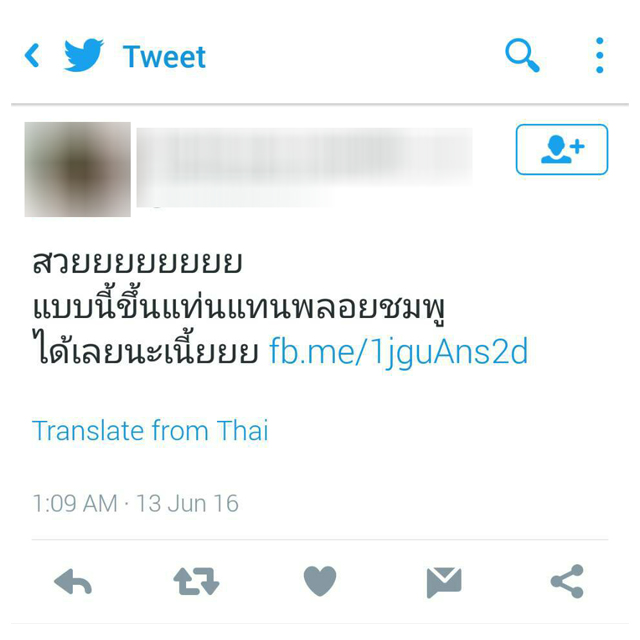Tap the Twitter bird logo
640x640 pixels.
click(x=84, y=55)
